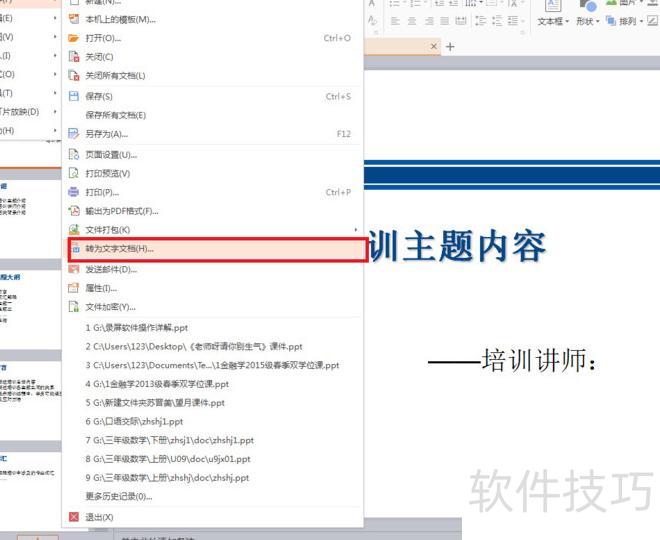The height and width of the screenshot is (540, 660).
Task: Click the 文件加密(Y) lock icon
Action: click(x=74, y=307)
